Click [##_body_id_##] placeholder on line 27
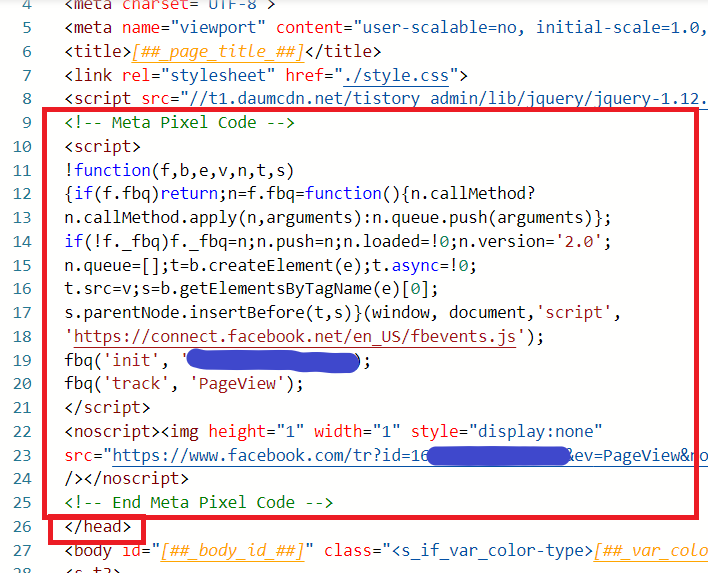This screenshot has height=573, width=708. [233, 550]
